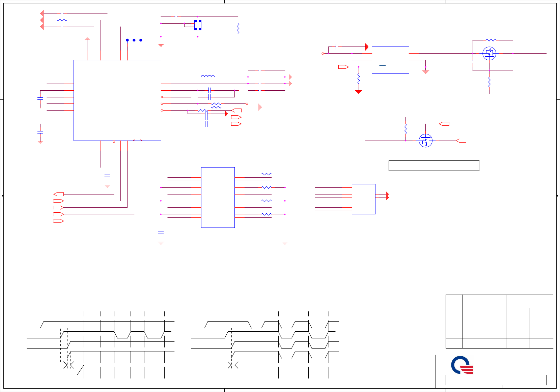
Task: Select the horizontal resistor in the top-left corner
Action: 62,20
